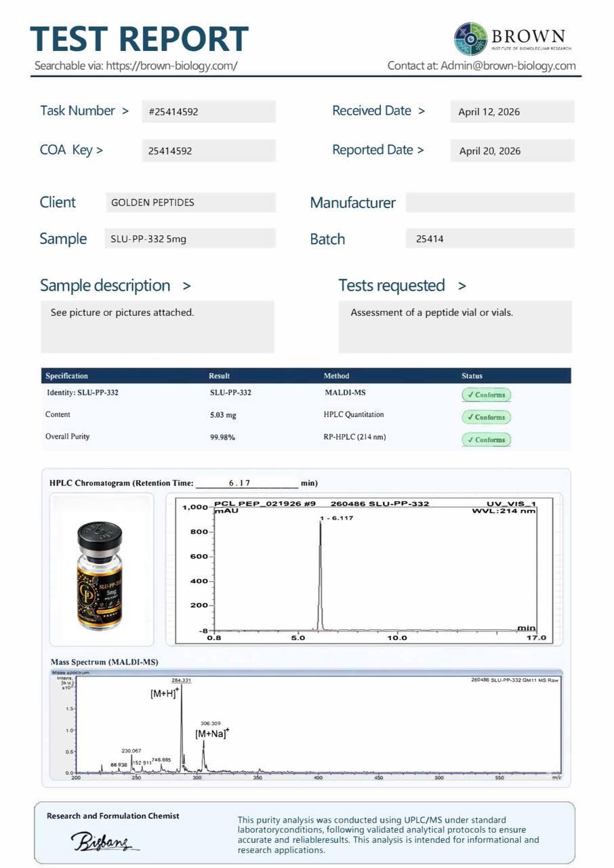Click the Admin@brown-biology.com contact email
The width and height of the screenshot is (614, 868).
(508, 66)
